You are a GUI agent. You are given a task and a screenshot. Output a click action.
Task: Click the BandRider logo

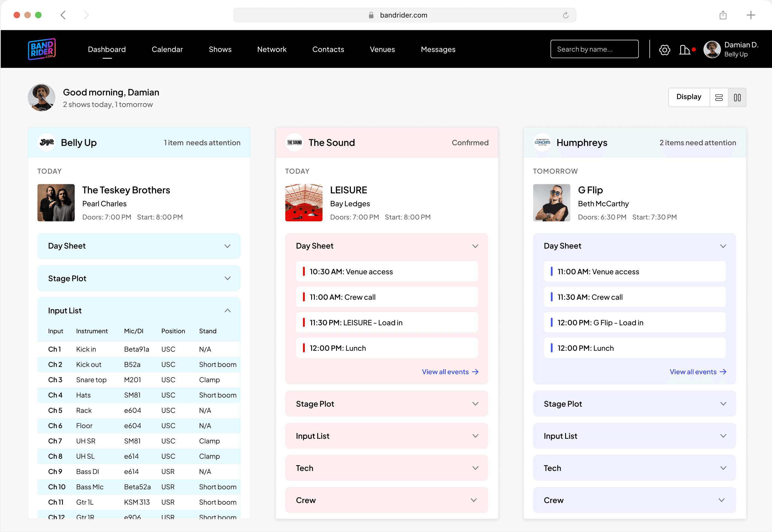click(x=42, y=49)
